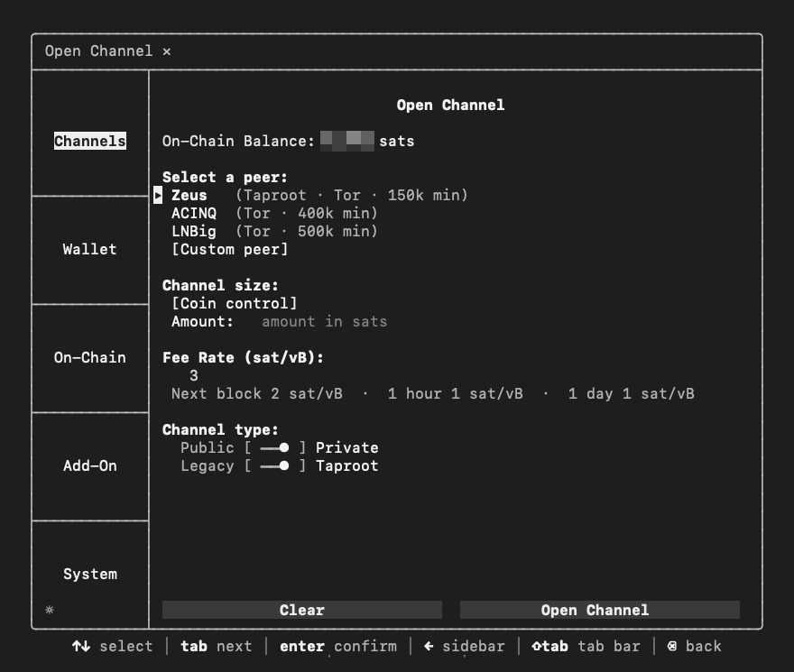
Task: Open the Wallet sidebar section
Action: click(x=89, y=249)
